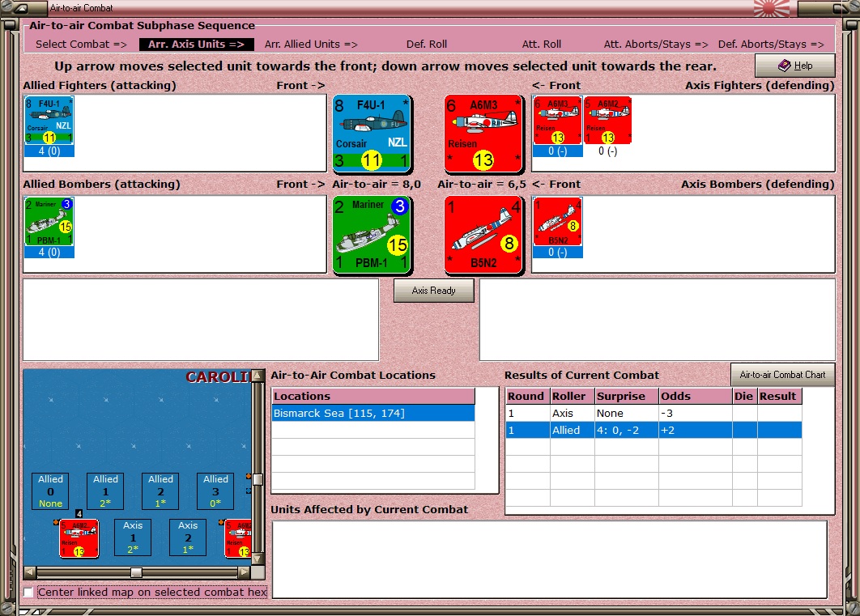Click the large B5N2 front bomber unit
860x616 pixels.
pos(483,235)
